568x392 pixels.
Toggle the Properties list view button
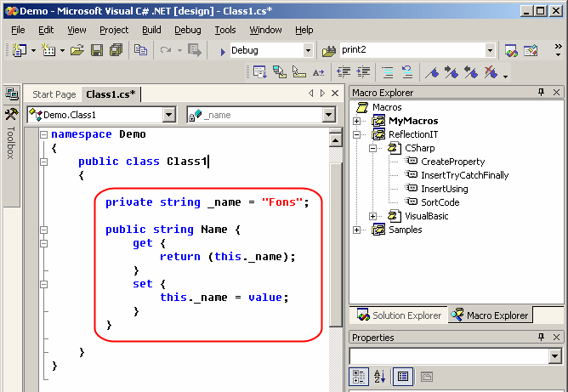pos(403,377)
